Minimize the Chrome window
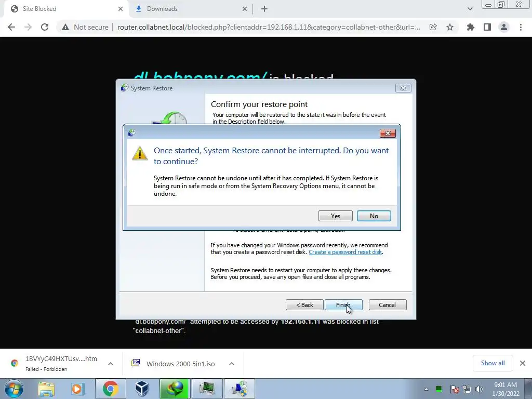This screenshot has width=532, height=399. pyautogui.click(x=488, y=5)
